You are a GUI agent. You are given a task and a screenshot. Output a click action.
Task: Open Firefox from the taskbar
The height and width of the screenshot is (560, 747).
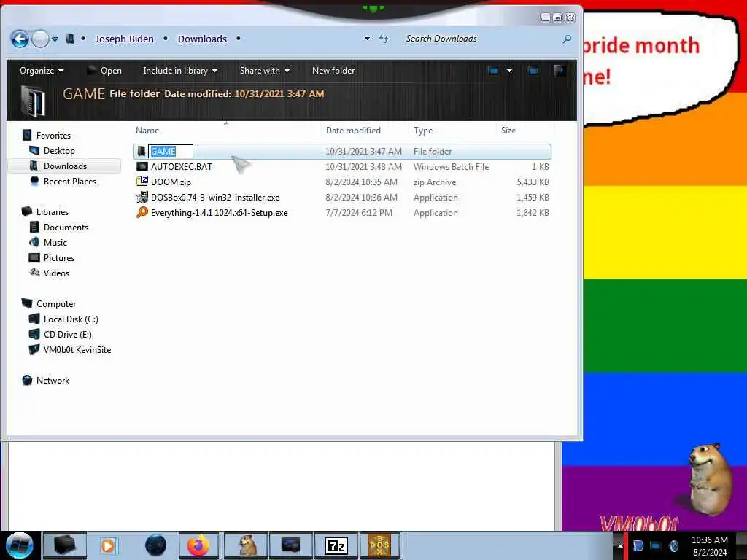[x=198, y=545]
